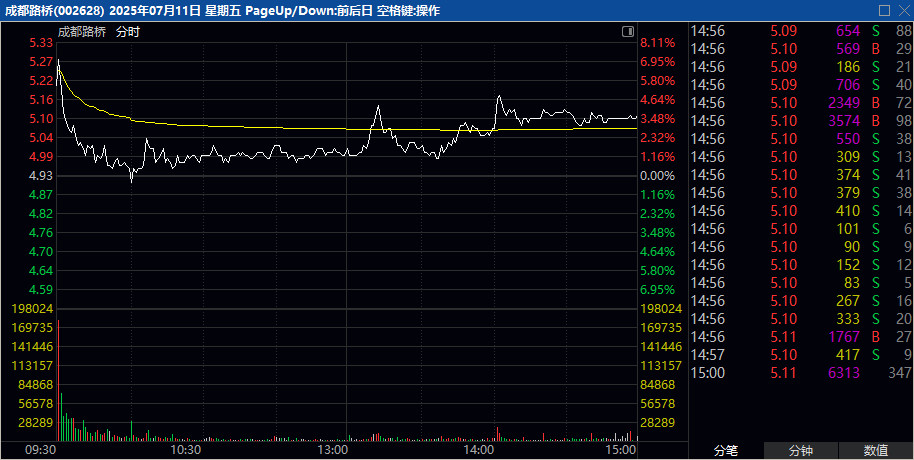This screenshot has height=460, width=914.
Task: Switch to the 分笔 tab
Action: [725, 451]
